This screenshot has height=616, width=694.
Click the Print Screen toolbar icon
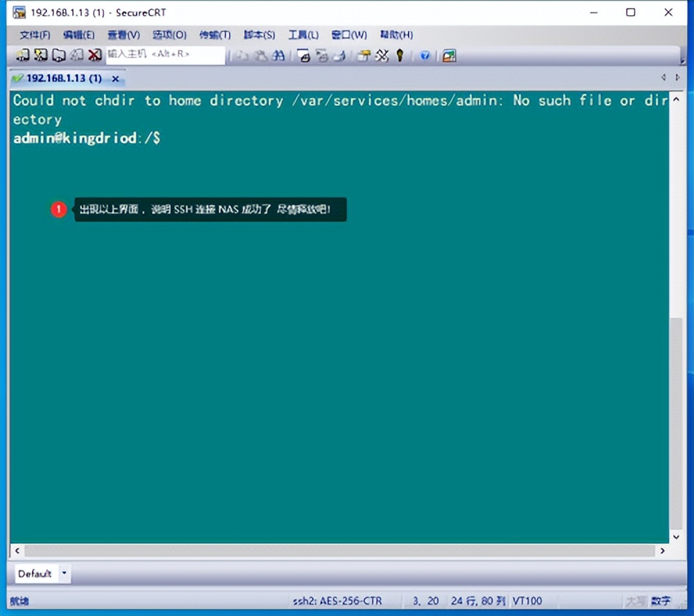[x=304, y=55]
